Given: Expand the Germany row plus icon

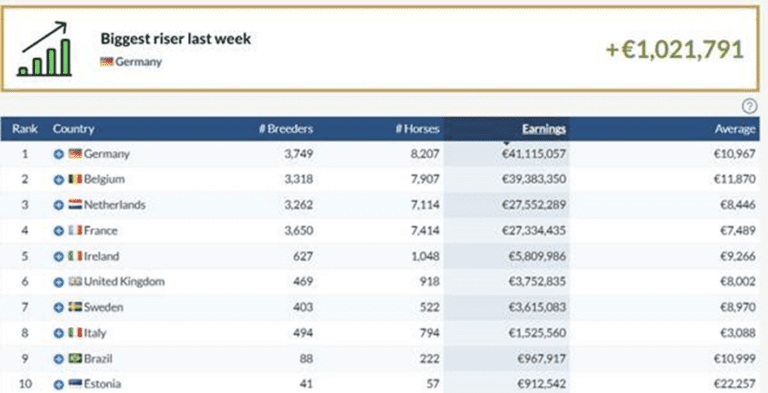Looking at the screenshot, I should tap(59, 154).
